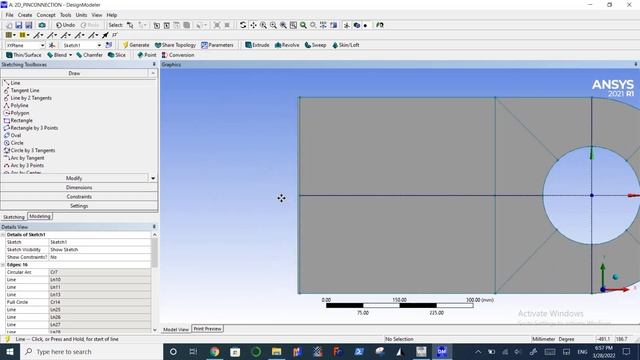Click the Sweep feature
The height and width of the screenshot is (360, 640).
316,45
